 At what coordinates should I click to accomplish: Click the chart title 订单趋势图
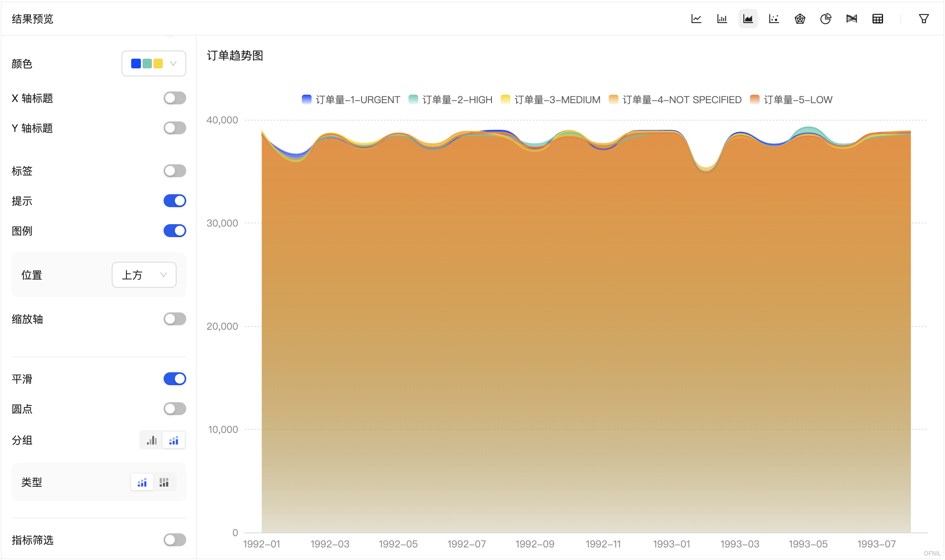click(235, 55)
